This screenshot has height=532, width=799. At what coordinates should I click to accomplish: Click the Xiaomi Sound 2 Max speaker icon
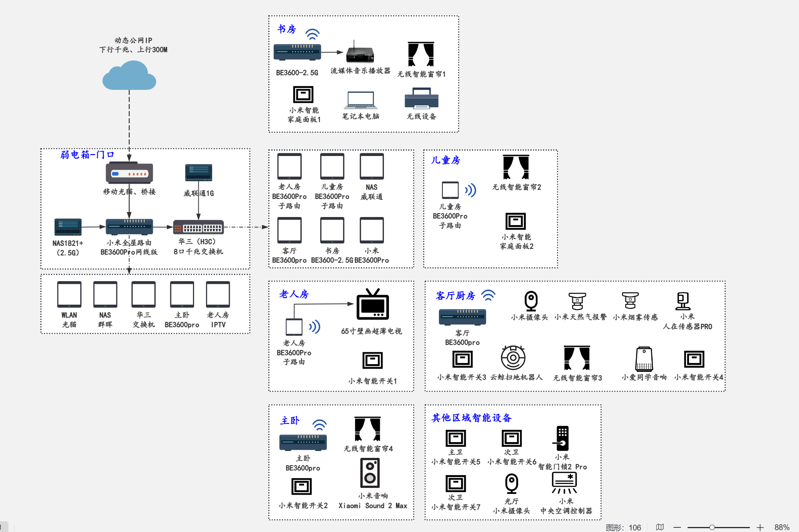click(370, 473)
